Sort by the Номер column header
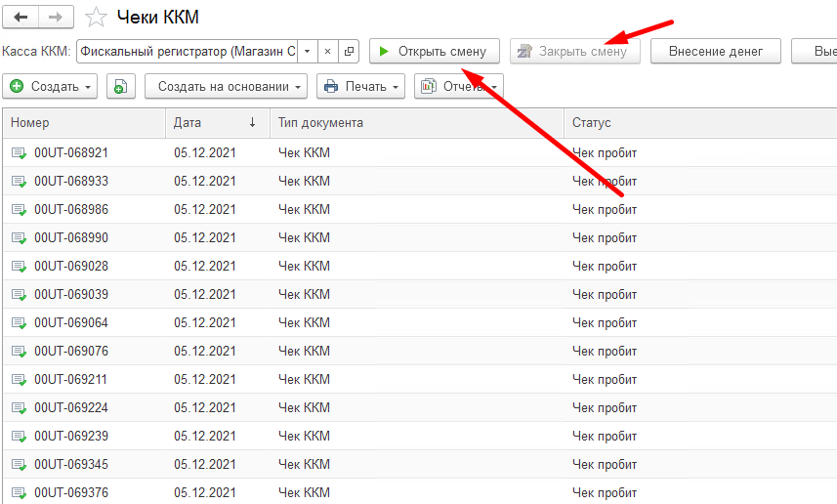Screen dimensions: 837x504 click(x=84, y=123)
